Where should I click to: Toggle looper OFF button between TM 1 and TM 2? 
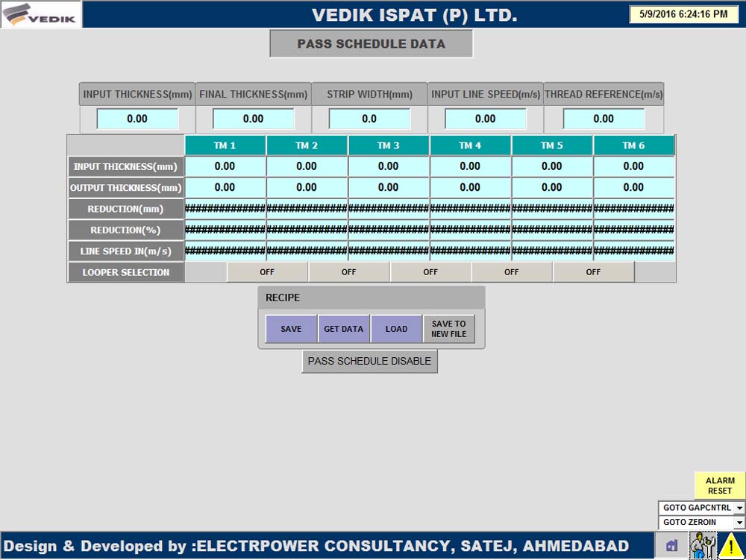point(267,272)
